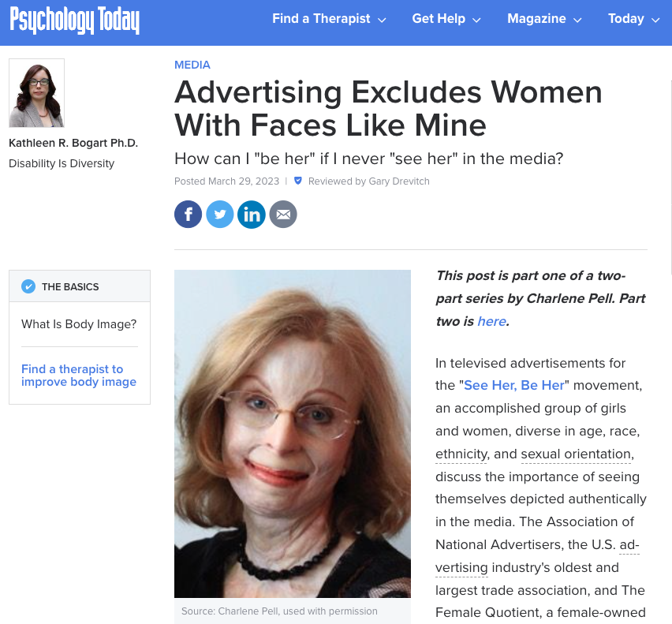Click the reviewed-by shield icon

pos(297,181)
